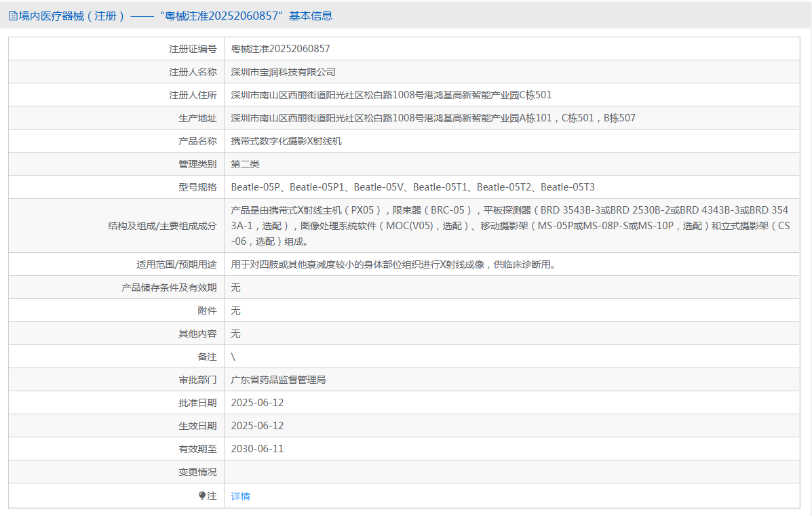Click the 附件 label
Viewport: 812px width, 516px height.
tap(207, 311)
